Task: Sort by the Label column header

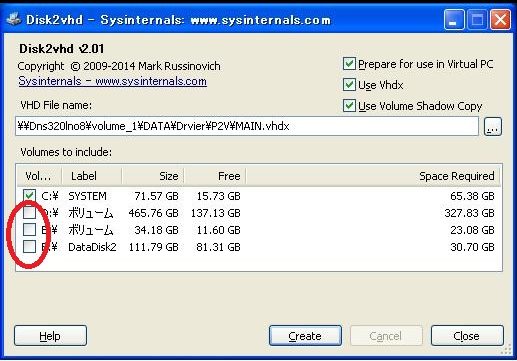Action: pyautogui.click(x=91, y=176)
